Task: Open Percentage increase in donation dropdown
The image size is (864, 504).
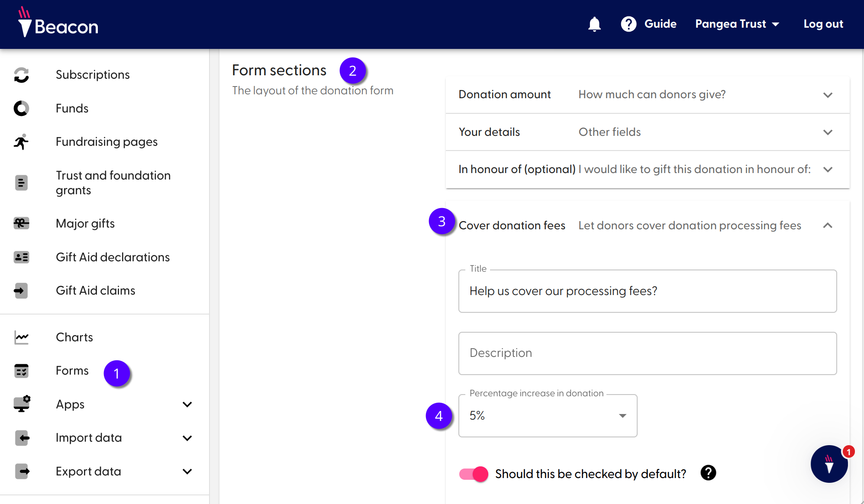Action: point(548,416)
